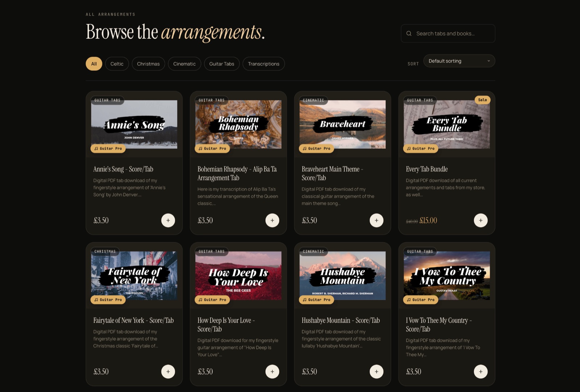
Task: Click the GUITAR TABS tag on I Vow To Thee
Action: (420, 251)
